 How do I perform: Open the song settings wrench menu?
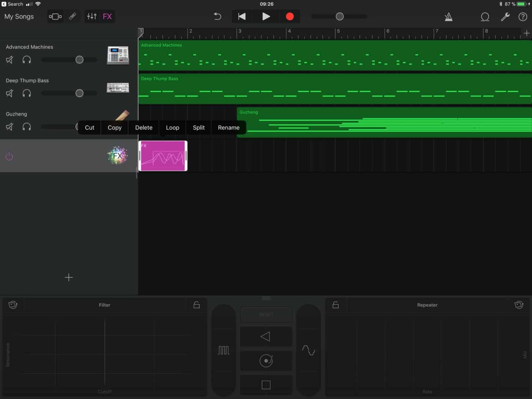pos(505,16)
